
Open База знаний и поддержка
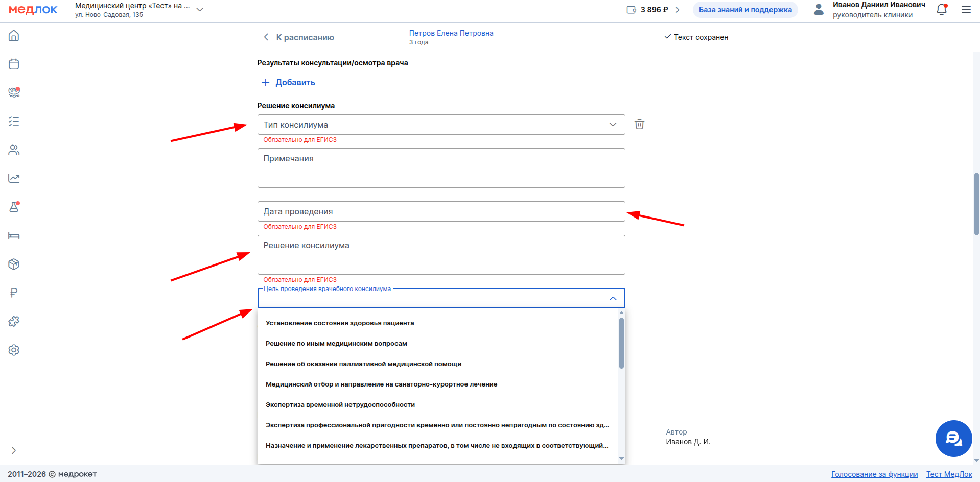(745, 10)
